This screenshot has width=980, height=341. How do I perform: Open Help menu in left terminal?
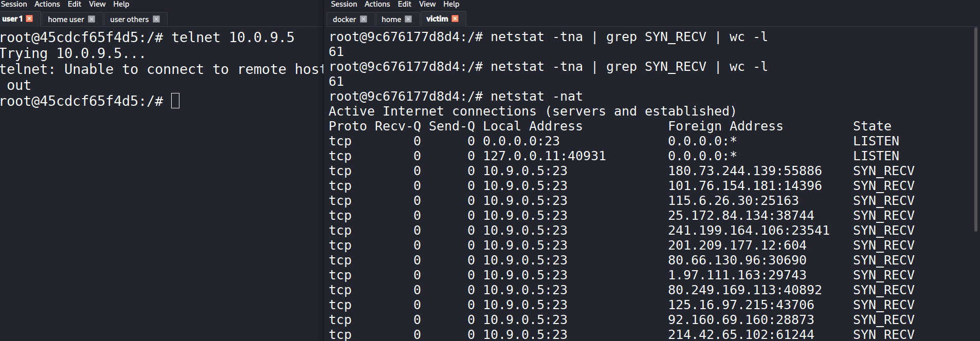click(x=121, y=4)
